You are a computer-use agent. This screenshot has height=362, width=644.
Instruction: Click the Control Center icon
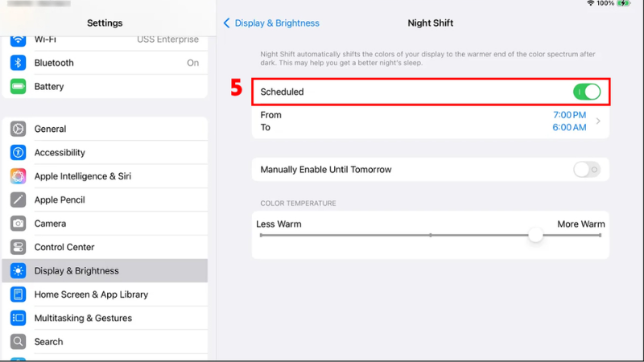click(x=18, y=247)
